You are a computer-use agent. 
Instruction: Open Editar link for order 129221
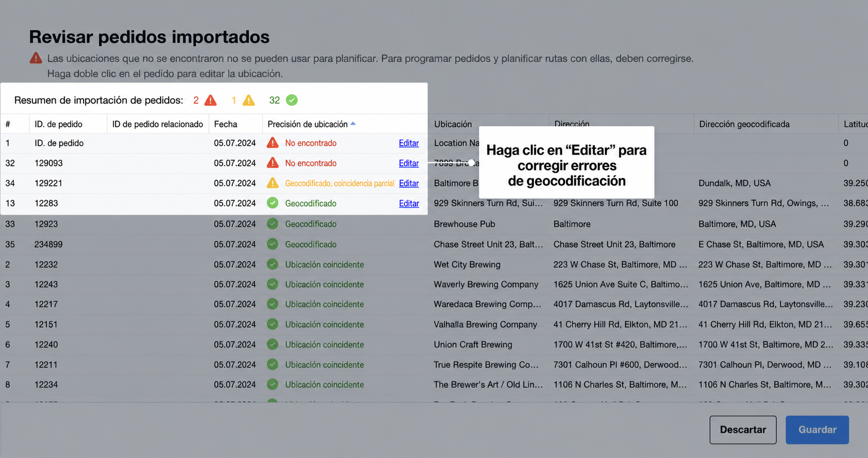(x=409, y=183)
